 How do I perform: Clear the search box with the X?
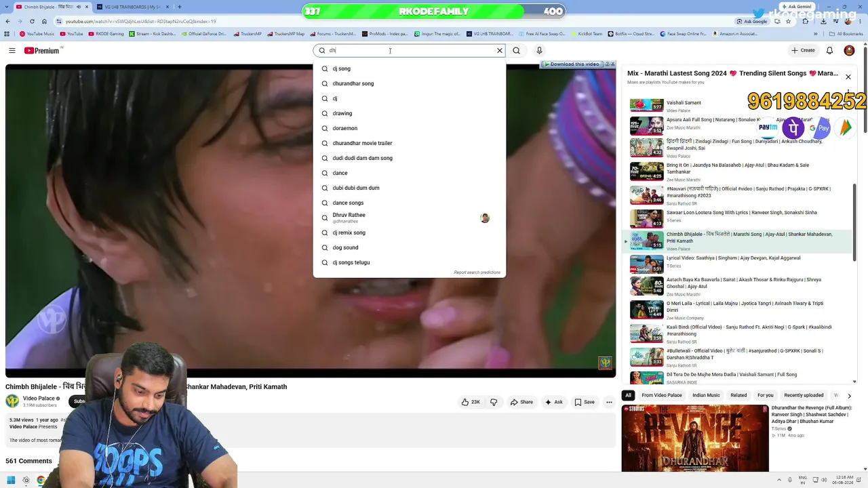pos(500,50)
